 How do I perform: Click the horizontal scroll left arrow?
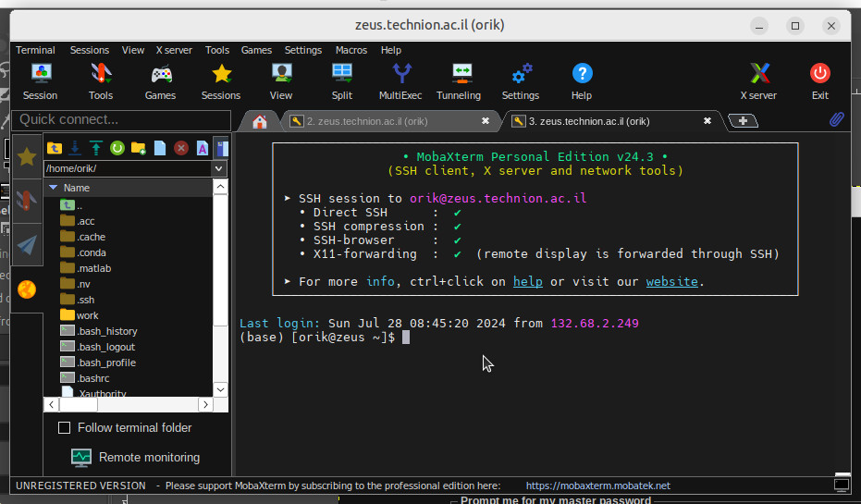51,405
